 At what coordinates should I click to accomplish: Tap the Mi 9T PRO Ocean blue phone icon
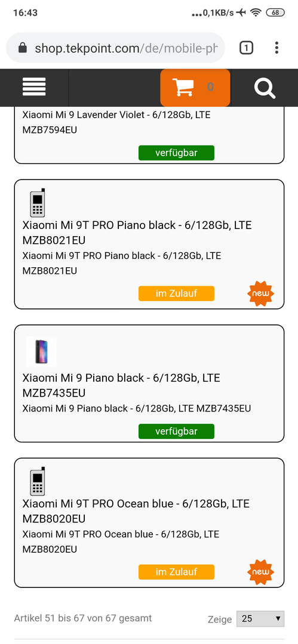38,481
